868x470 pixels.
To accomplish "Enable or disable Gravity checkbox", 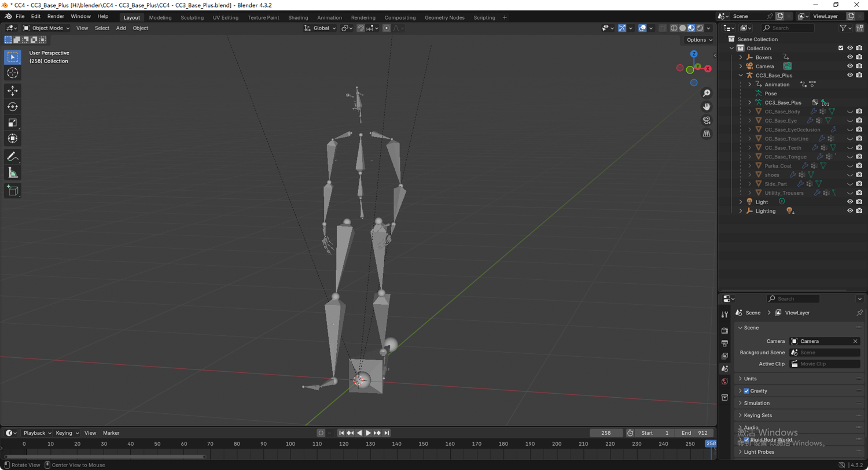I will coord(746,391).
